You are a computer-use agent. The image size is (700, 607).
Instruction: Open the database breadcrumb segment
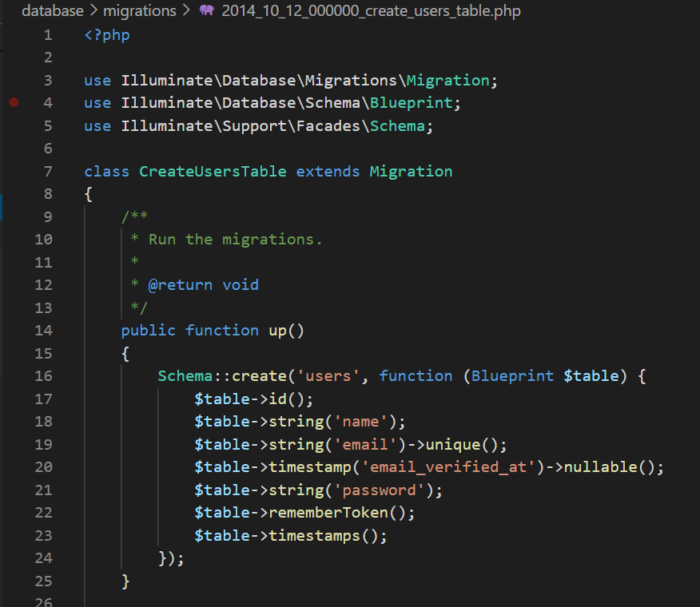click(x=52, y=11)
